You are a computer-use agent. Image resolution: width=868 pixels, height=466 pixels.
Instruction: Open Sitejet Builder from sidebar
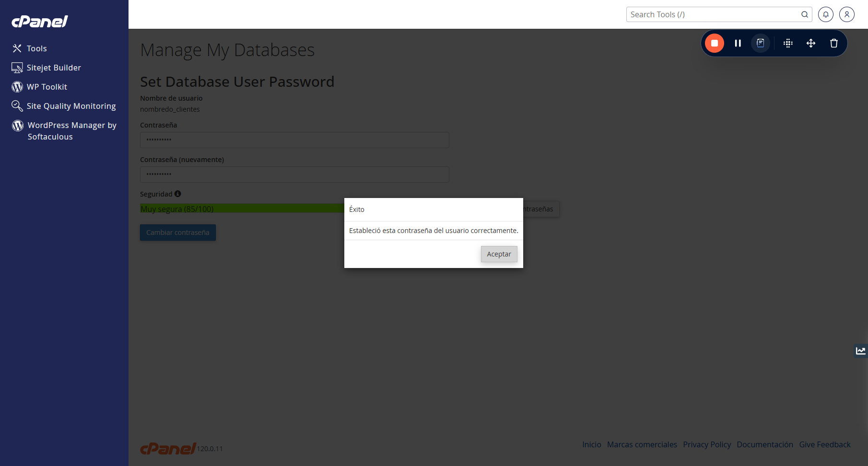tap(46, 68)
